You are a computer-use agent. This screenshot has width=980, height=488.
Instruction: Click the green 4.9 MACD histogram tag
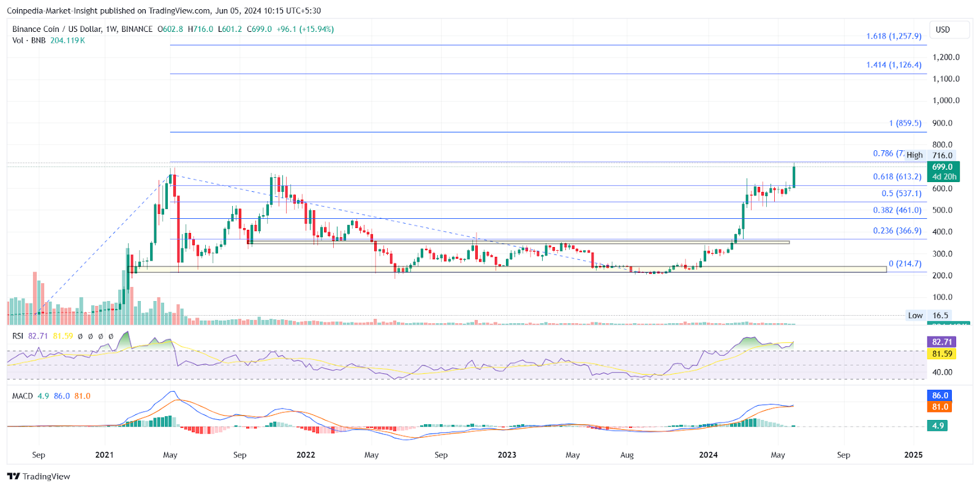pyautogui.click(x=938, y=425)
